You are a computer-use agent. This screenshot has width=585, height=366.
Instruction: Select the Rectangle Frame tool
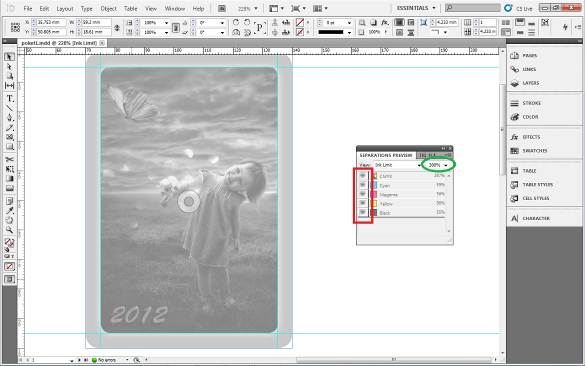click(x=9, y=137)
